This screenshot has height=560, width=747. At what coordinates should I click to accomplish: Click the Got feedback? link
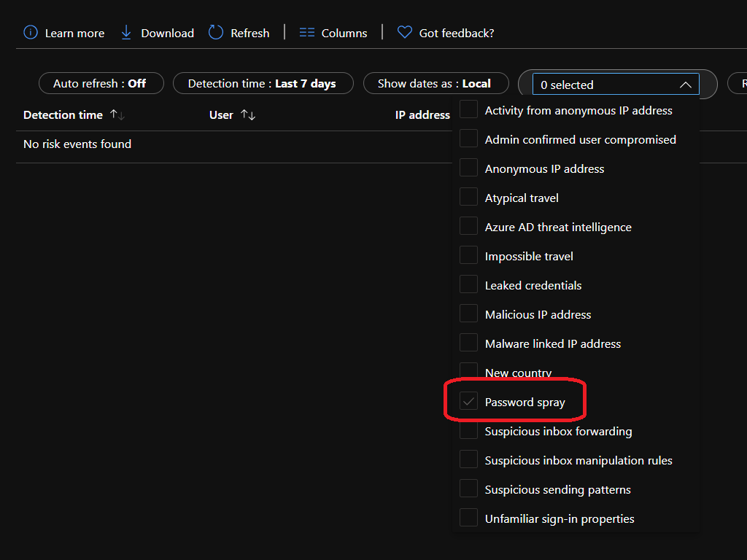click(456, 33)
